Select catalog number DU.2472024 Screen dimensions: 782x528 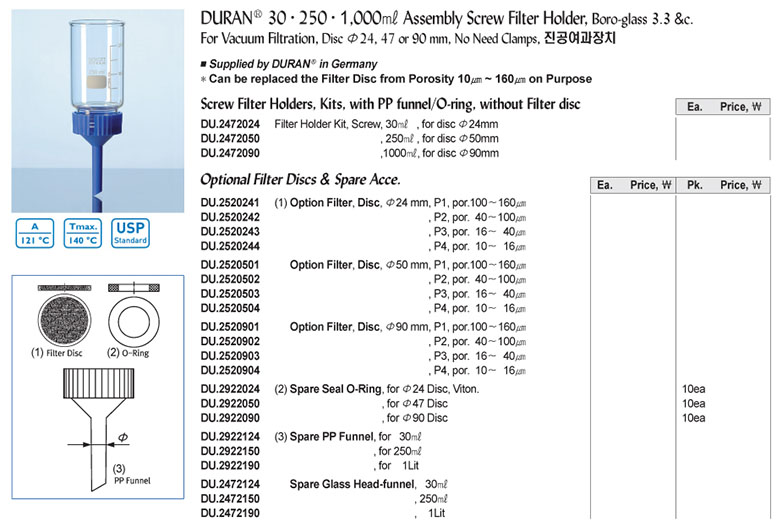pyautogui.click(x=230, y=124)
